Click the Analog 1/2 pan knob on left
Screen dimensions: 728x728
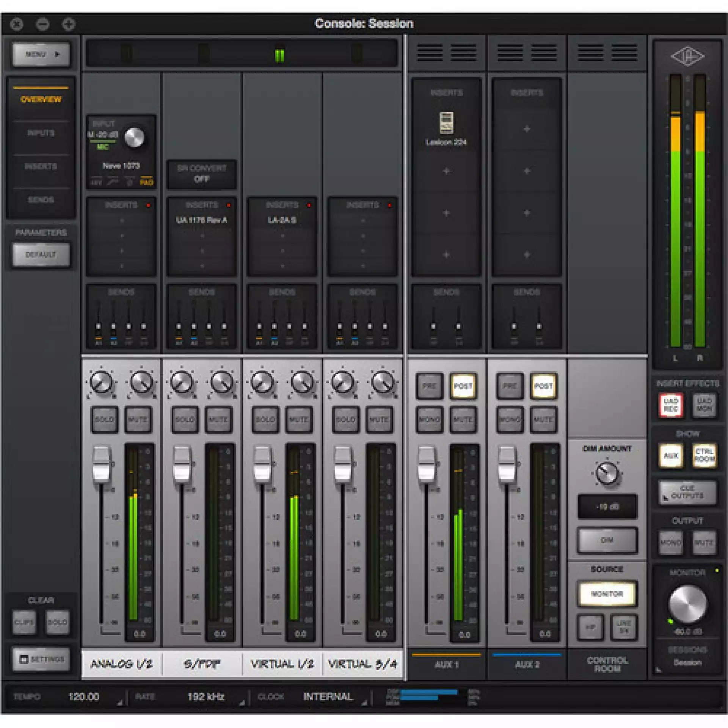click(101, 382)
